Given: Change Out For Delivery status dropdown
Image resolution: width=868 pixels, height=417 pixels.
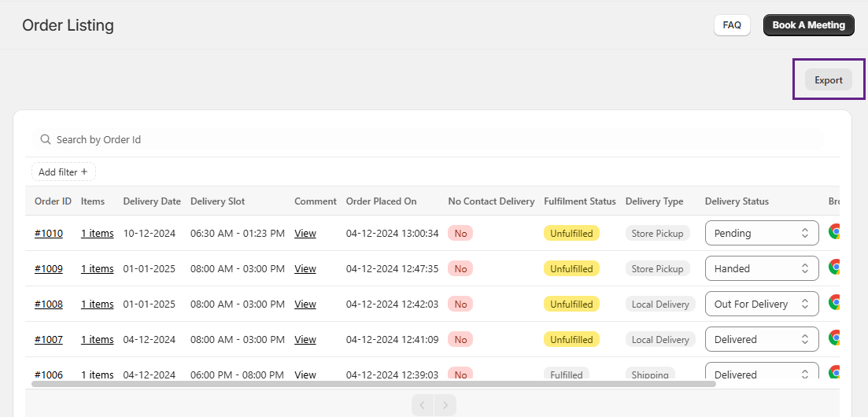Looking at the screenshot, I should (761, 304).
